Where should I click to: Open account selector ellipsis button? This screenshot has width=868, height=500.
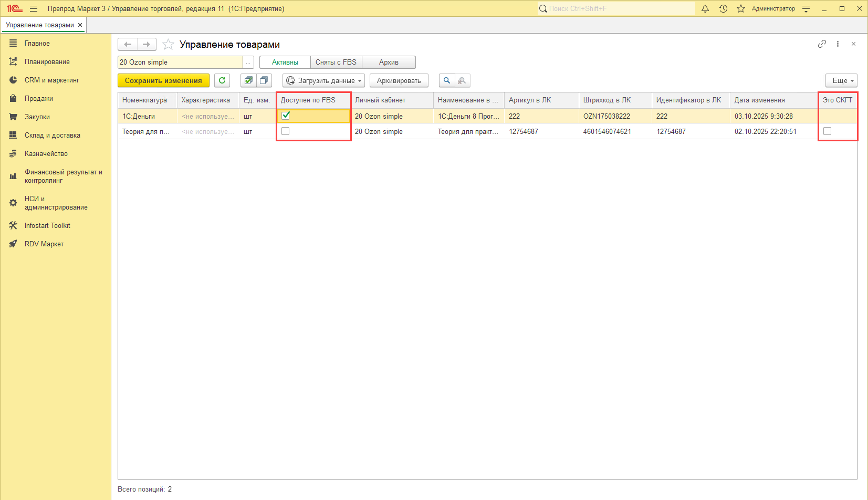(248, 62)
